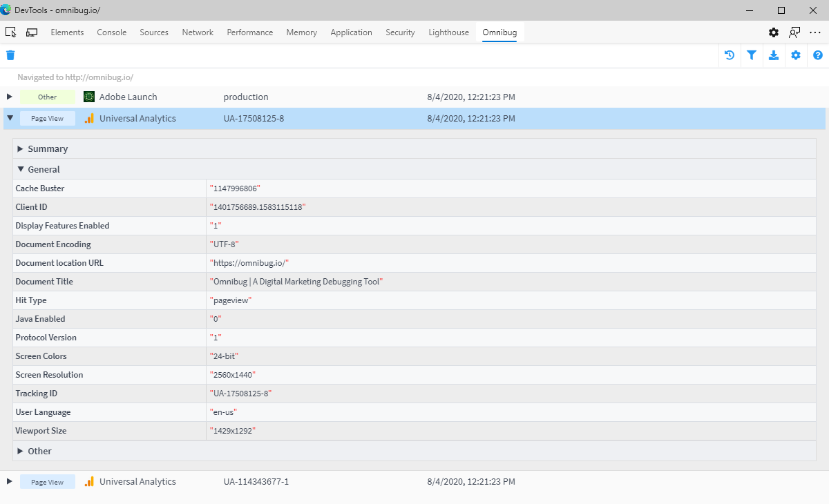Screen dimensions: 829x504
Task: Select the production environment text
Action: click(x=246, y=97)
